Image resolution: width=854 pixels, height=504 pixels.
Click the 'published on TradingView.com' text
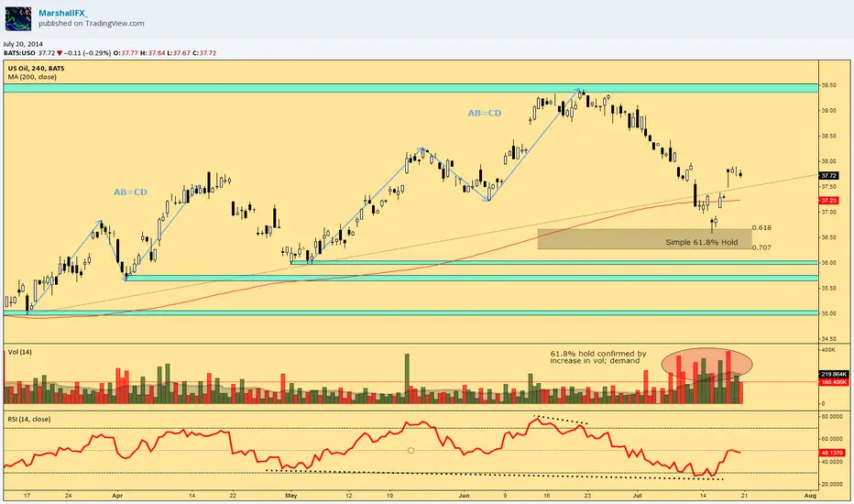92,24
